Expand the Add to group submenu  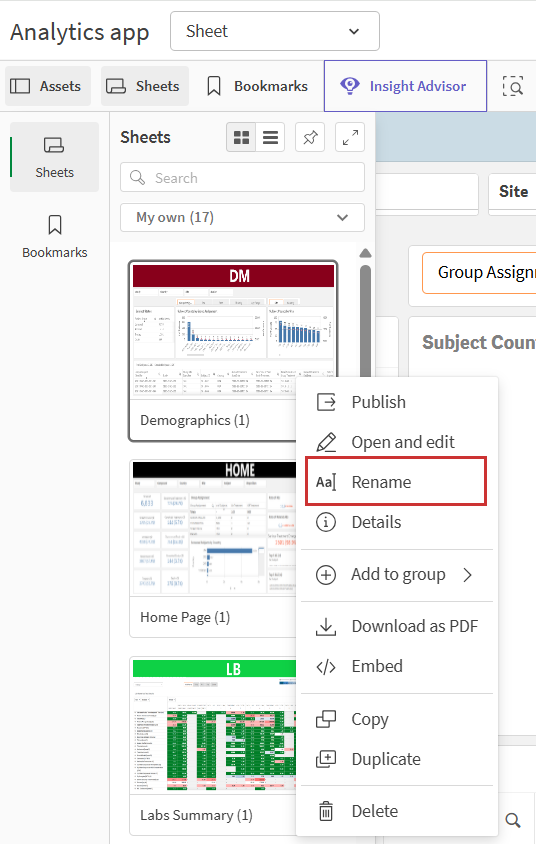[x=397, y=574]
